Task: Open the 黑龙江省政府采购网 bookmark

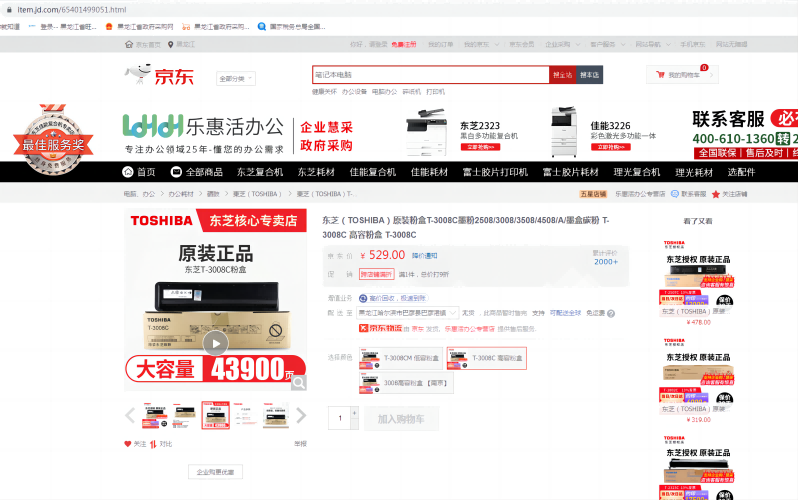Action: [139, 26]
